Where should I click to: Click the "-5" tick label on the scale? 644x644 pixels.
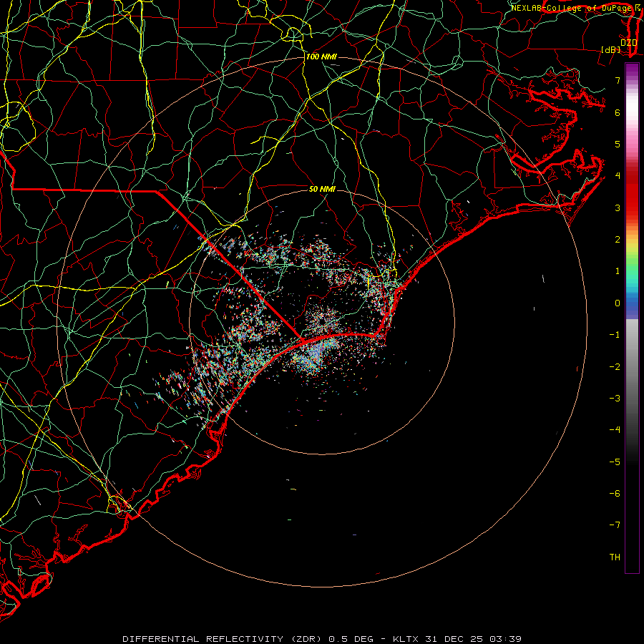click(x=615, y=462)
